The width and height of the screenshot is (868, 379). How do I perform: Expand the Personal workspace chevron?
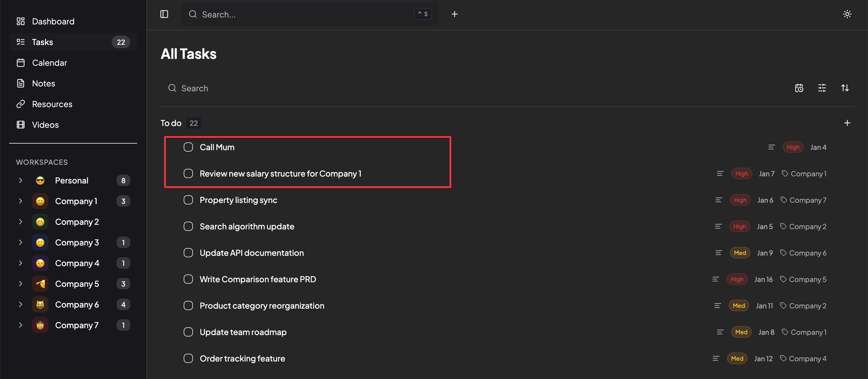(x=21, y=181)
